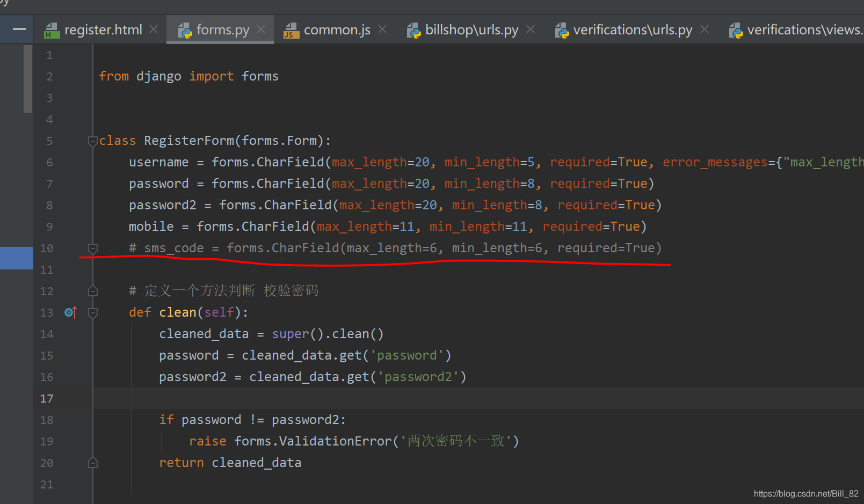Click the 'RegisterForm' class name
Viewport: 864px width, 504px height.
pyautogui.click(x=189, y=141)
